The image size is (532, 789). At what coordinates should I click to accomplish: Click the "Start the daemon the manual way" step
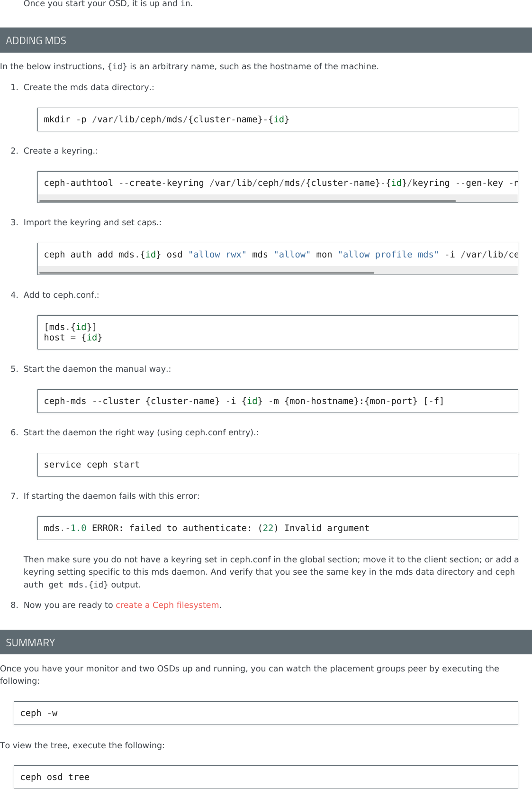[x=97, y=369]
